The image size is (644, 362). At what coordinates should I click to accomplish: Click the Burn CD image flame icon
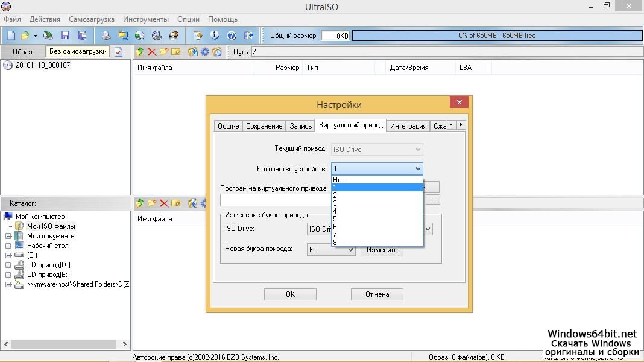pos(174,36)
